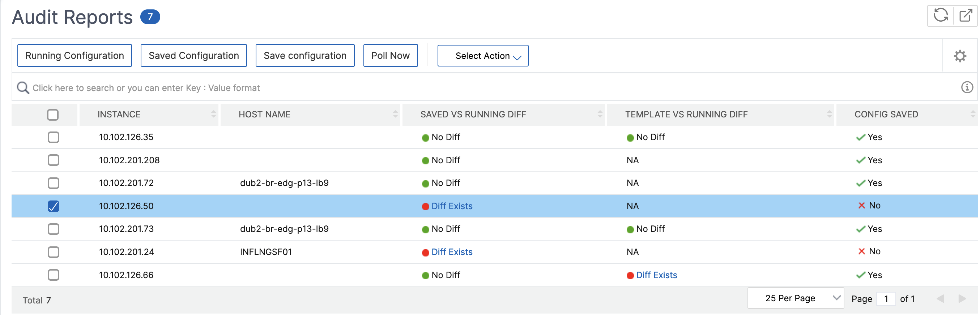Image resolution: width=980 pixels, height=315 pixels.
Task: Click the Running Configuration button
Action: click(x=74, y=56)
